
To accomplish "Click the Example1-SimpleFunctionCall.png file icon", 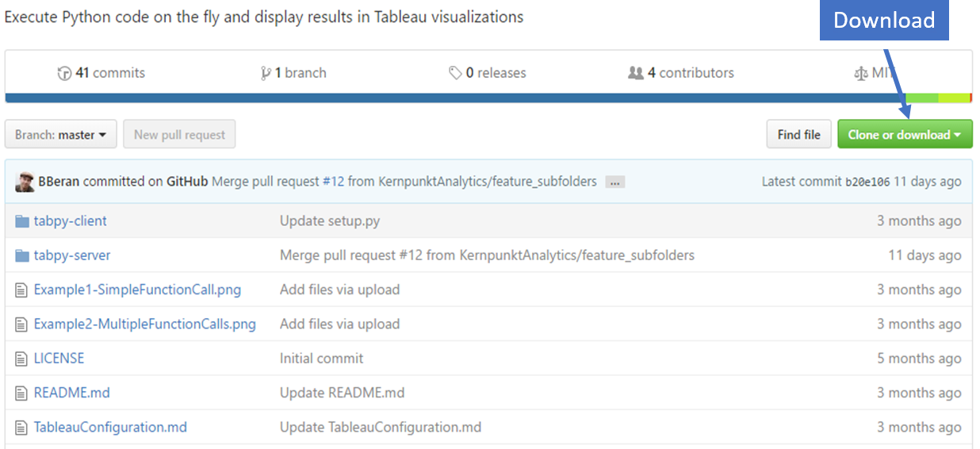I will pyautogui.click(x=21, y=290).
